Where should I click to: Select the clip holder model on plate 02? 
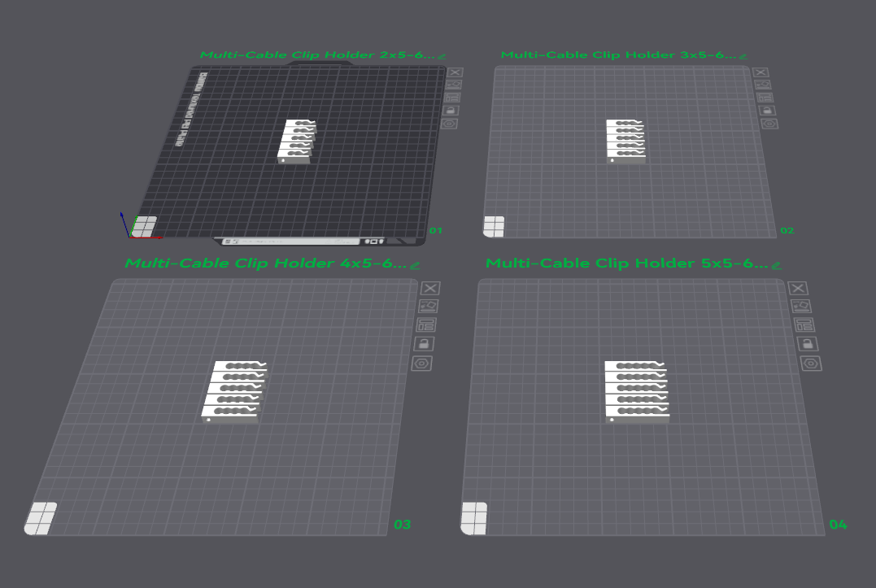coord(625,142)
